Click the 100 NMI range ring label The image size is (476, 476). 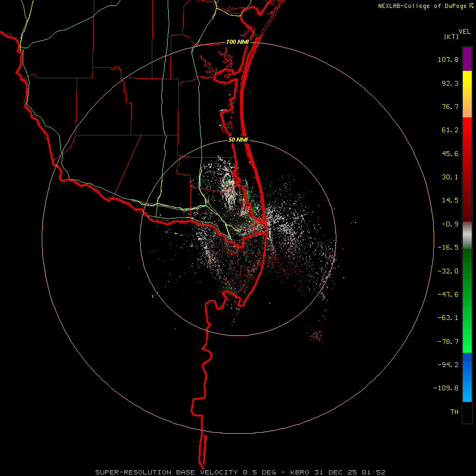pyautogui.click(x=237, y=42)
